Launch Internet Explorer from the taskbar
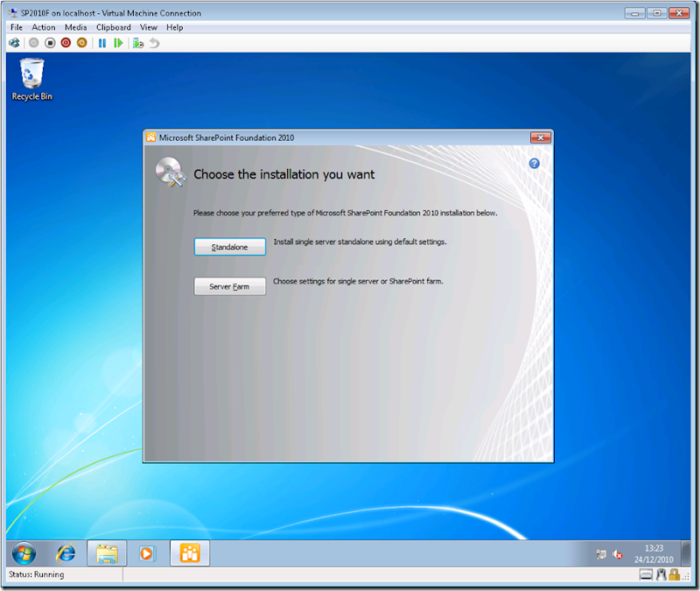 [65, 553]
